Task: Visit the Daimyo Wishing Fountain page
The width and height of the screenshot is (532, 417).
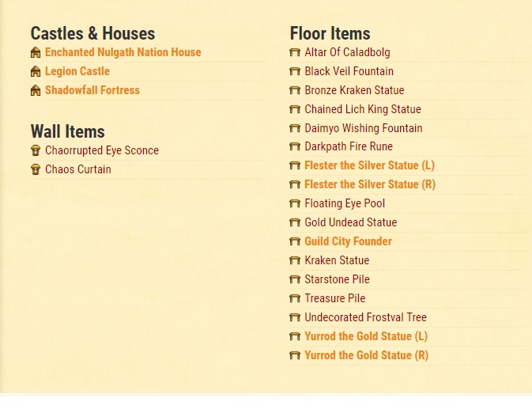Action: 364,128
